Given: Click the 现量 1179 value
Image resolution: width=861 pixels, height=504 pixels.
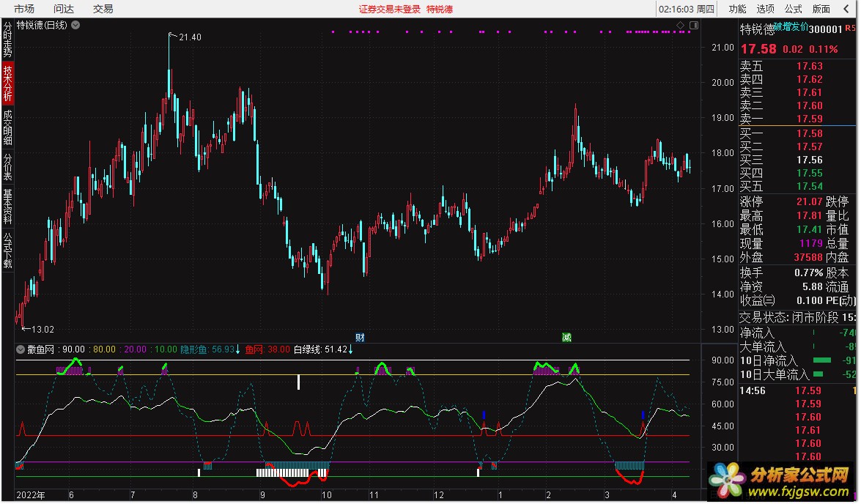Looking at the screenshot, I should [x=811, y=243].
